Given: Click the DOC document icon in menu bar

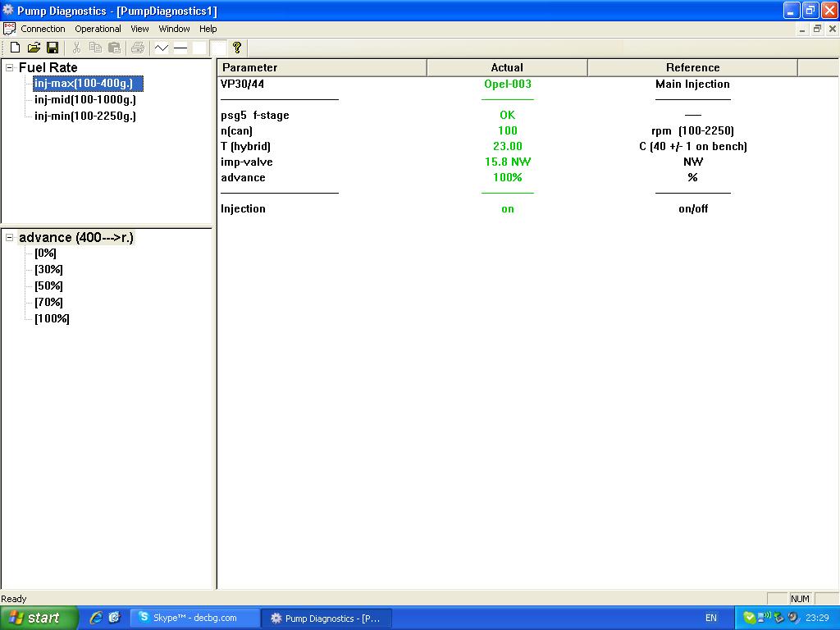Looking at the screenshot, I should pyautogui.click(x=10, y=29).
